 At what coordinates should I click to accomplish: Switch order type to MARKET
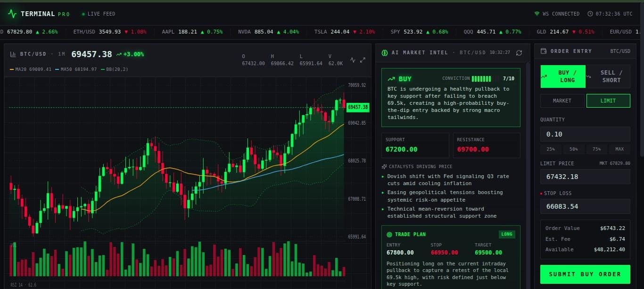[562, 101]
